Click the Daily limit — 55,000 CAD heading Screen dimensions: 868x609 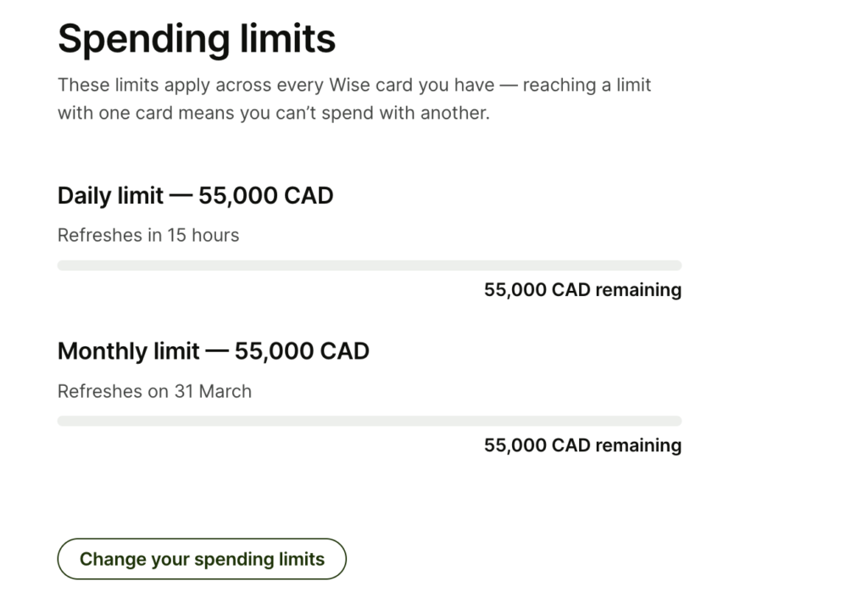point(196,196)
